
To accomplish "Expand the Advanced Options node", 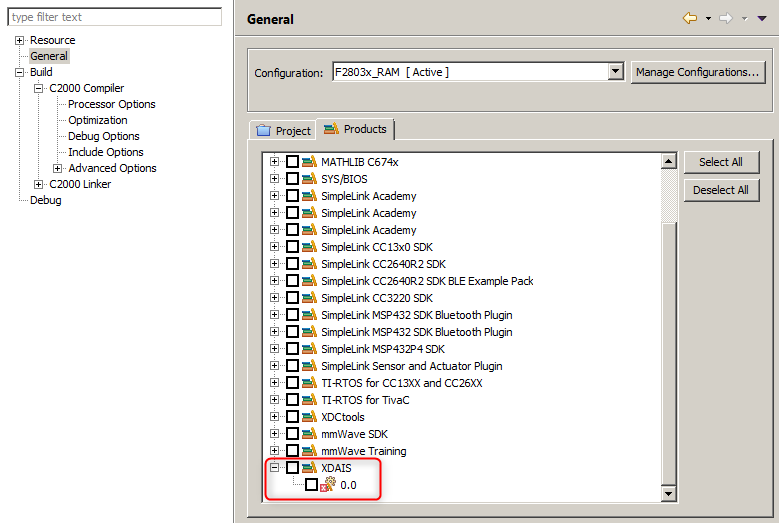I will pyautogui.click(x=58, y=168).
